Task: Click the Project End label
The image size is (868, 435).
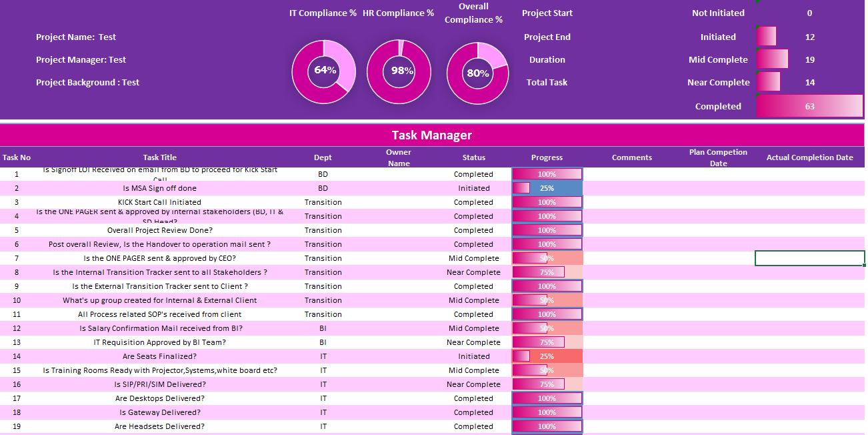Action: coord(547,37)
